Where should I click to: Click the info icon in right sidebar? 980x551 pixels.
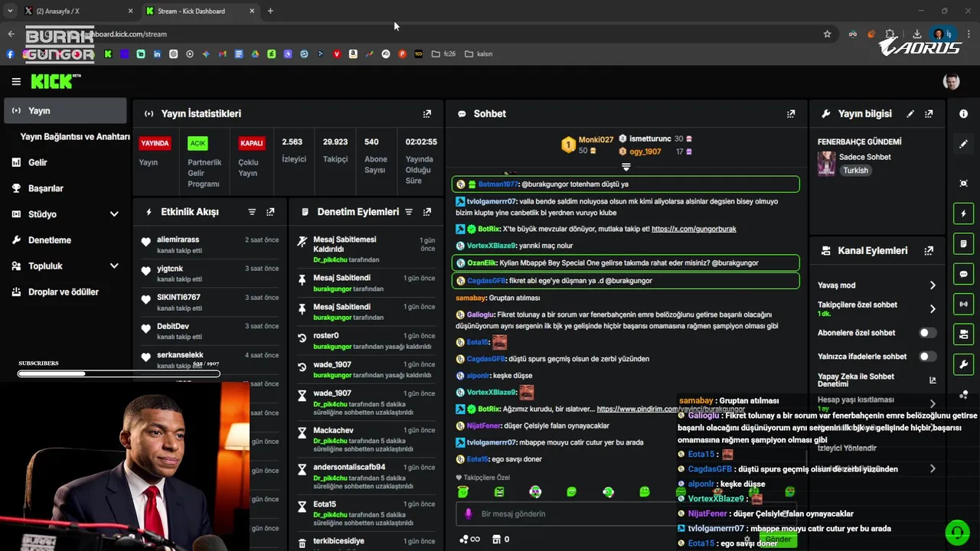(963, 113)
